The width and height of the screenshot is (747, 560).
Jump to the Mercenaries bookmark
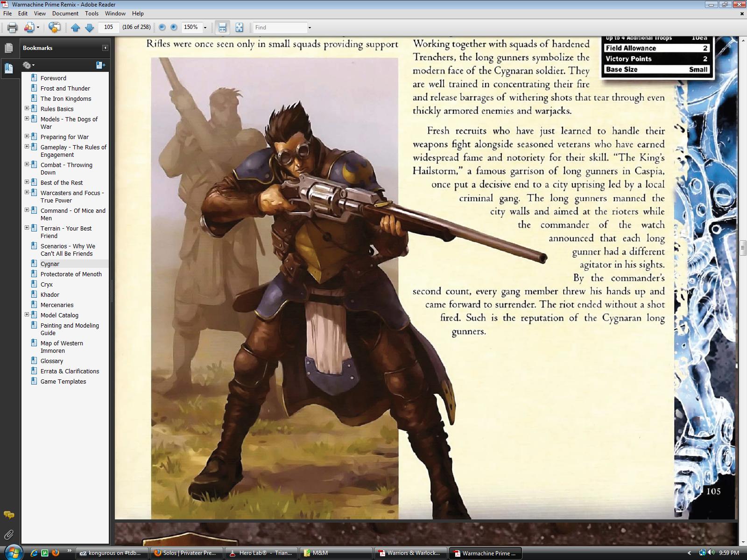pyautogui.click(x=57, y=305)
